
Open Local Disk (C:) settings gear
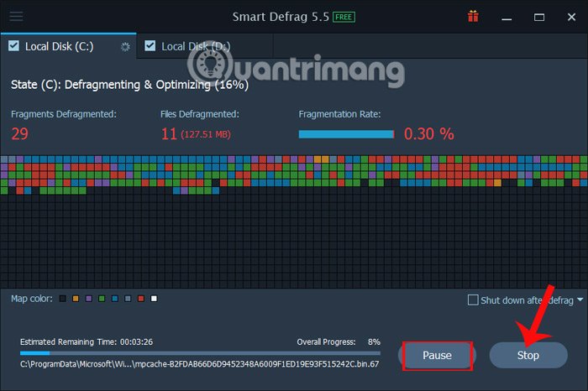125,46
